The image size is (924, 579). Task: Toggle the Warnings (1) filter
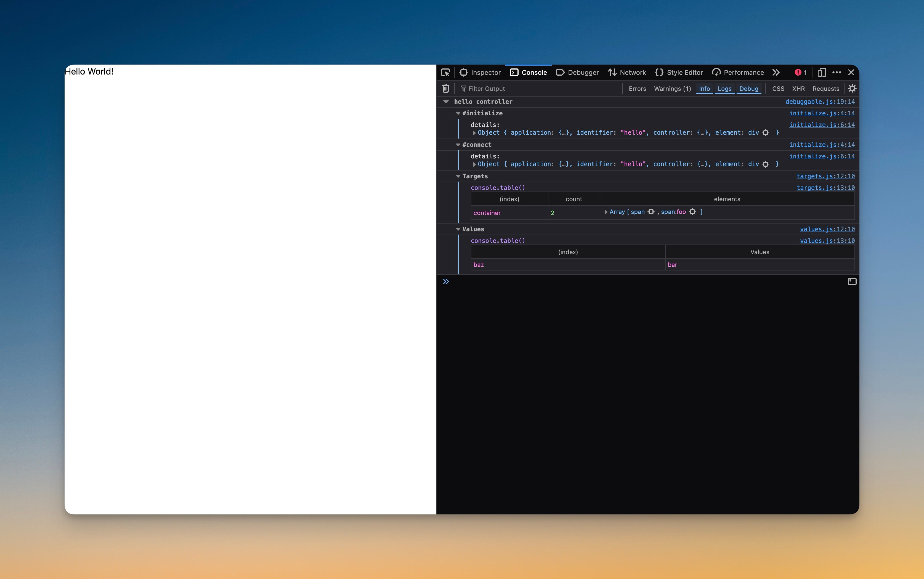pyautogui.click(x=672, y=89)
